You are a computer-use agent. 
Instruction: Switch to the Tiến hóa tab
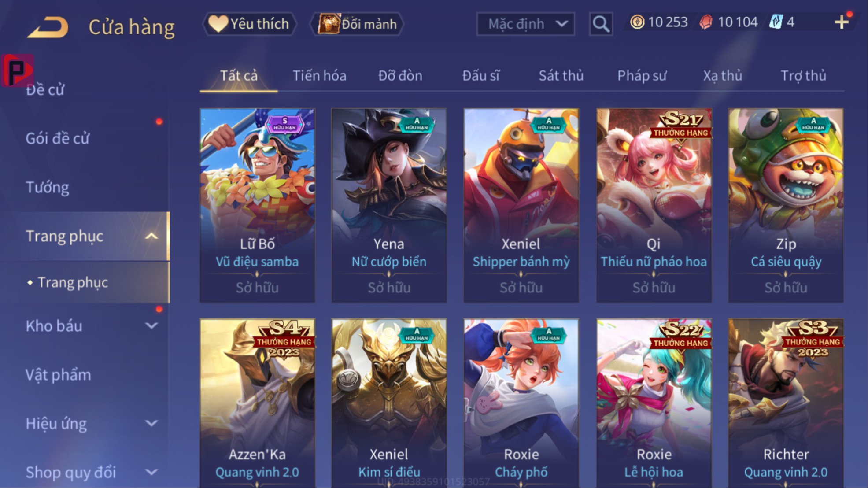tap(319, 76)
